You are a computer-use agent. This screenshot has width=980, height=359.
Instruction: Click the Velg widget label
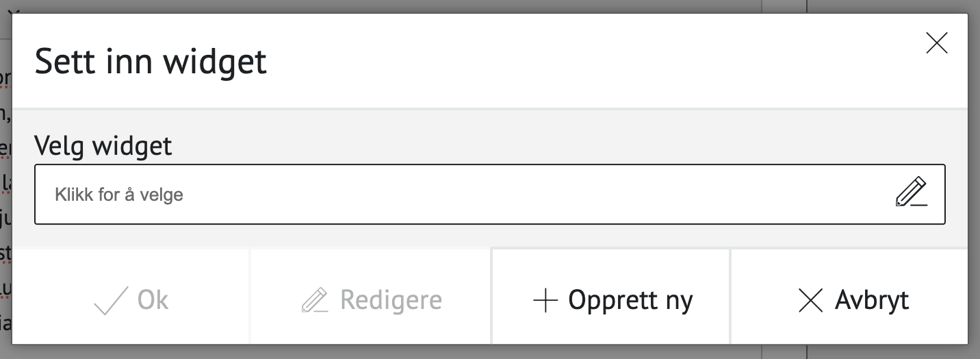[103, 145]
